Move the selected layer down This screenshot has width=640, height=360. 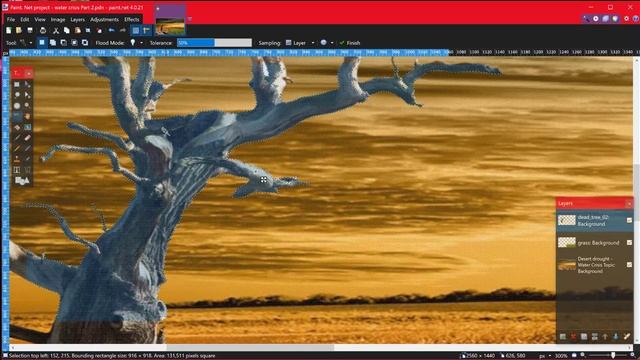616,337
